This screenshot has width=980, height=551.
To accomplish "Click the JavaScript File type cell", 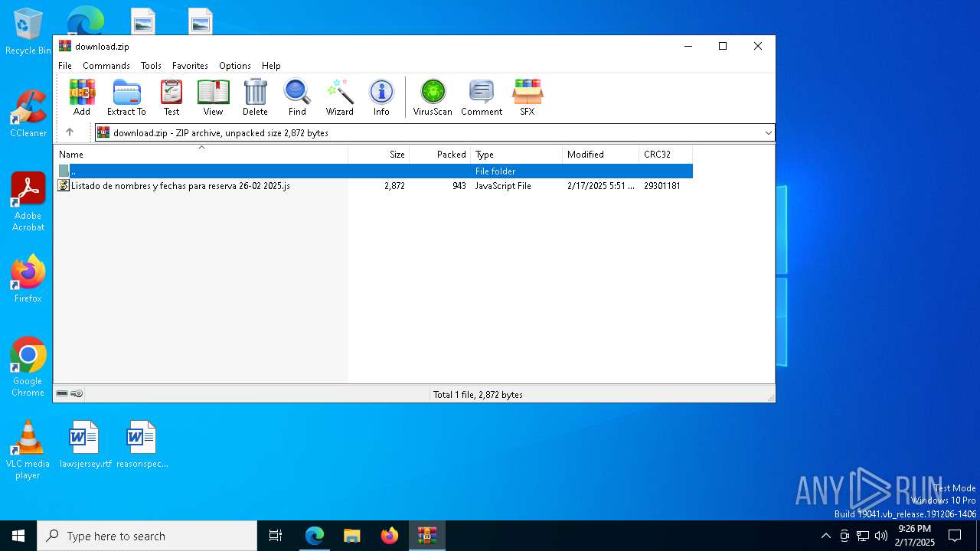I will [503, 186].
